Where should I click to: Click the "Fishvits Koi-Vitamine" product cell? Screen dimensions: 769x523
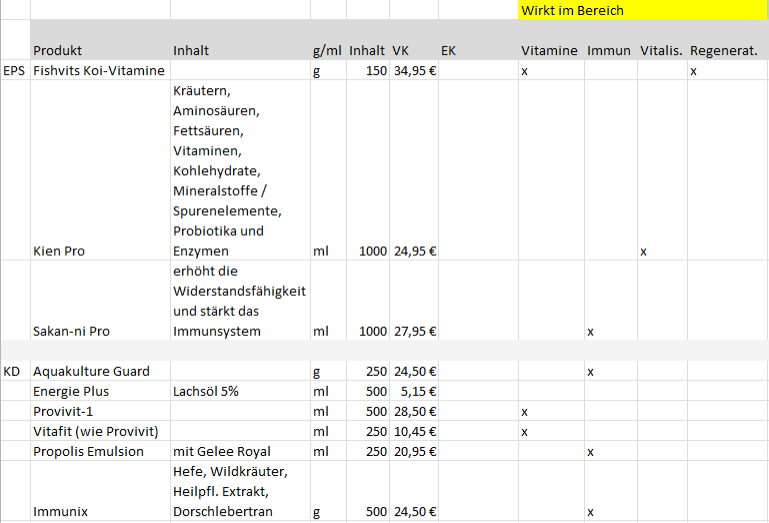point(100,71)
